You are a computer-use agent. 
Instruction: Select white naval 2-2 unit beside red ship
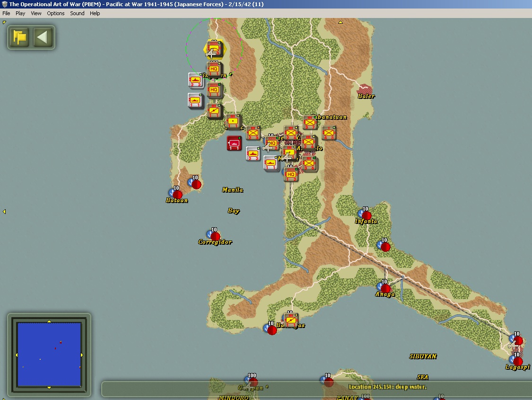point(253,154)
